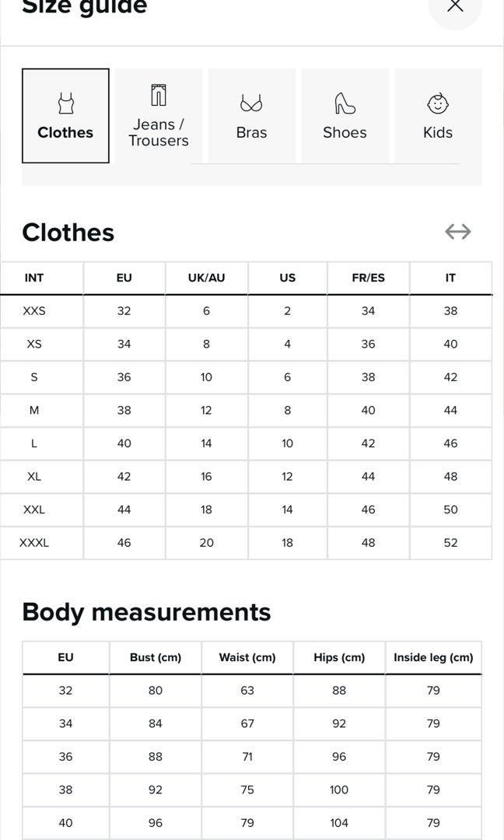Switch to the Kids tab label
This screenshot has height=840, width=504.
point(438,132)
